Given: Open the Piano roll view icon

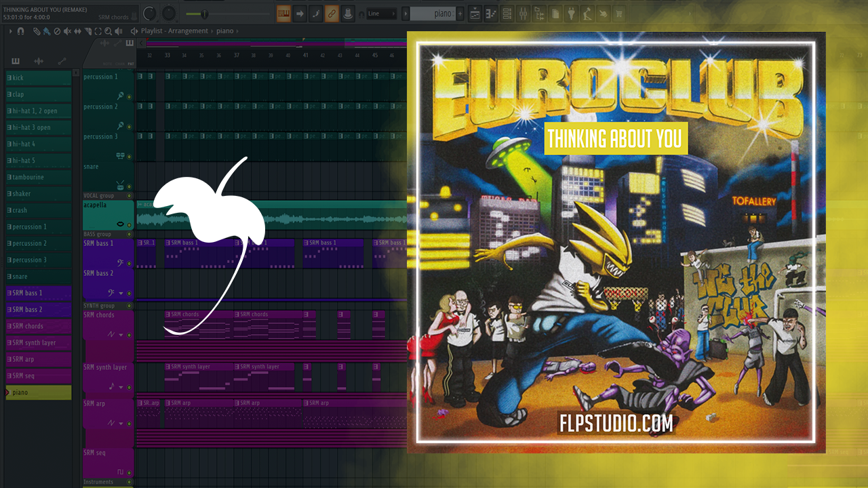Looking at the screenshot, I should 491,14.
